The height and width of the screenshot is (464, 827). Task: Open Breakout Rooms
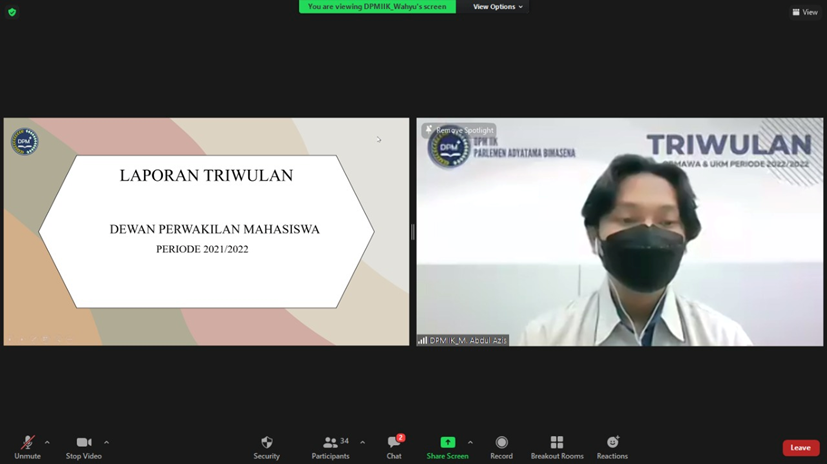557,446
